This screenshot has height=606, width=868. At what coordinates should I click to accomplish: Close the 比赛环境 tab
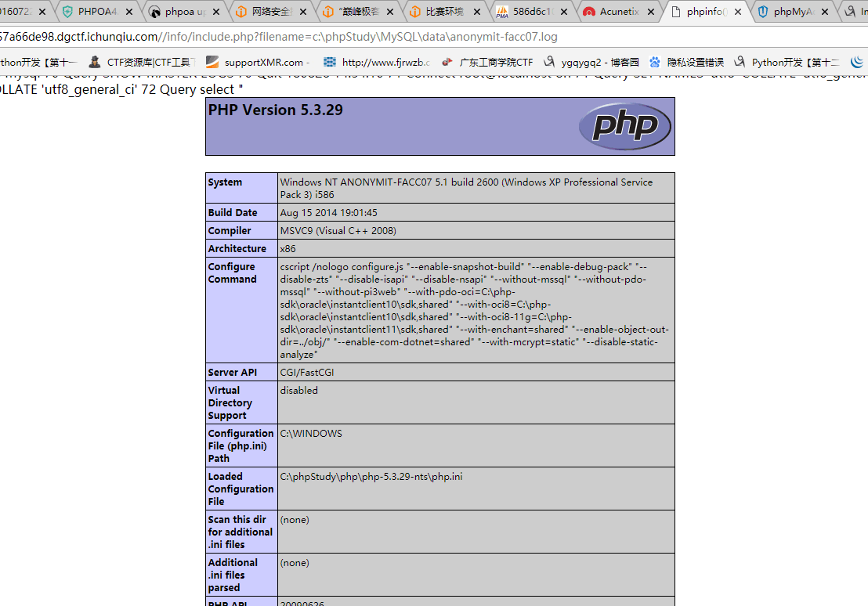coord(476,12)
